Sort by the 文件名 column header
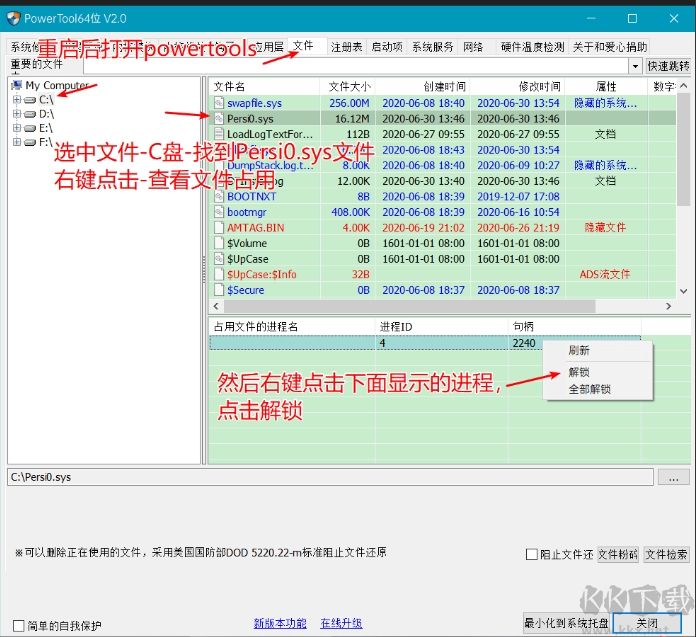 (x=264, y=86)
